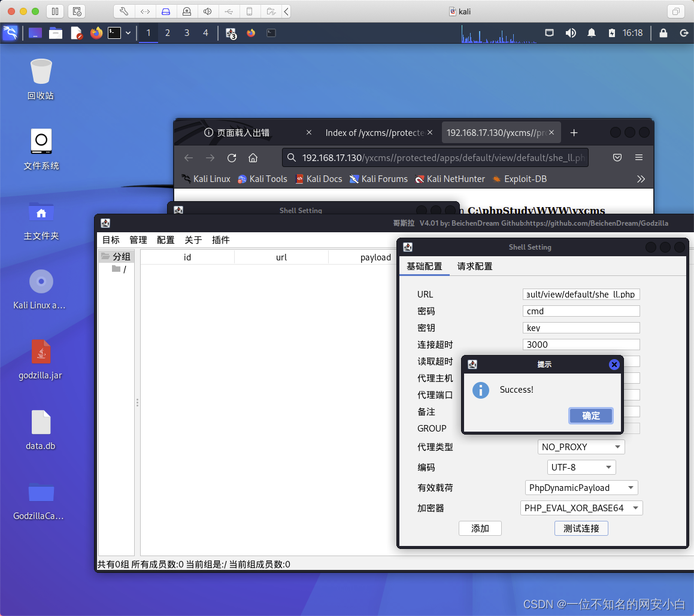694x616 pixels.
Task: Click the 测试连接 button
Action: (x=581, y=529)
